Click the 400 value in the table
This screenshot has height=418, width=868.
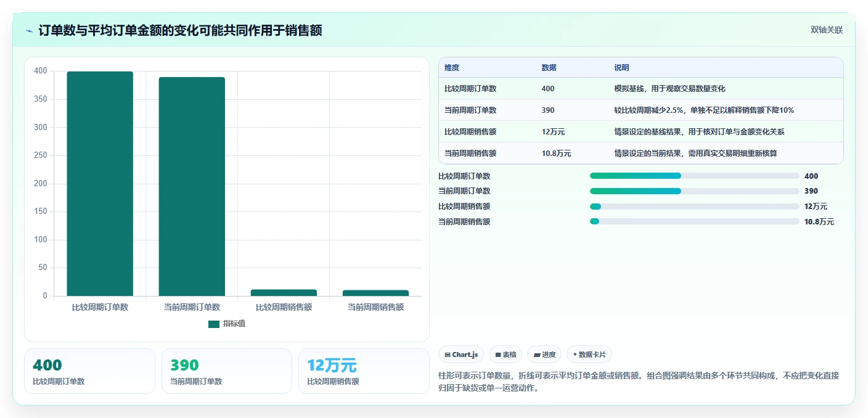coord(548,89)
